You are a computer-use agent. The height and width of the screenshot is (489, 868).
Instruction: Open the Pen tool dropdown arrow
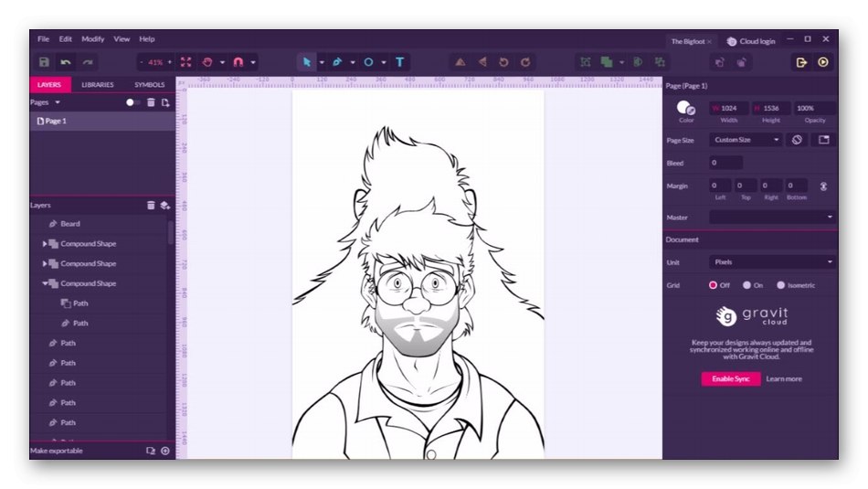(353, 62)
